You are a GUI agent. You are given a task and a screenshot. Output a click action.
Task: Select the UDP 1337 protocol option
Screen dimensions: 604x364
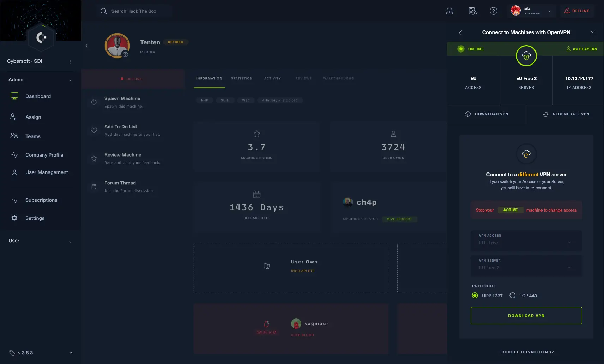[x=475, y=296]
